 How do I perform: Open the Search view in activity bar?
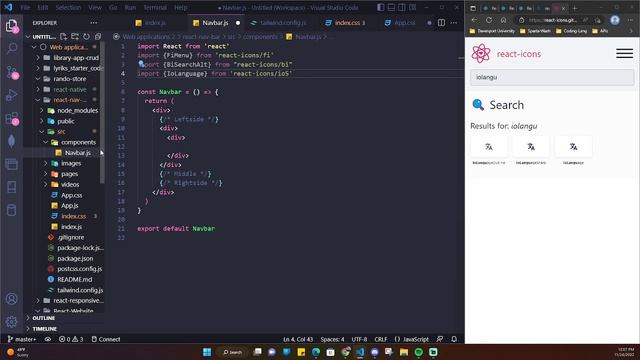coord(11,49)
